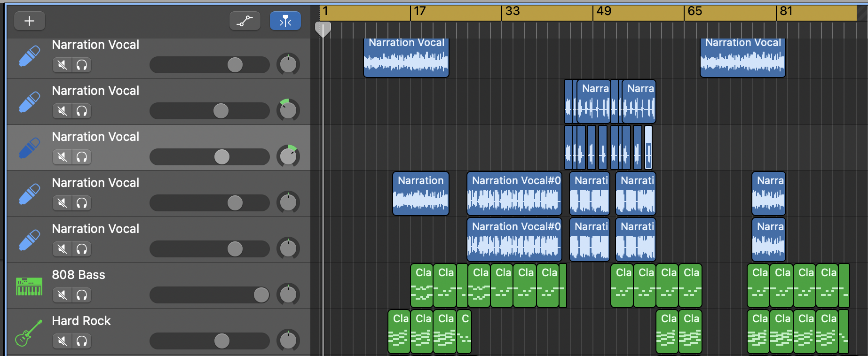Click the Hard Rock mute icon

[62, 341]
